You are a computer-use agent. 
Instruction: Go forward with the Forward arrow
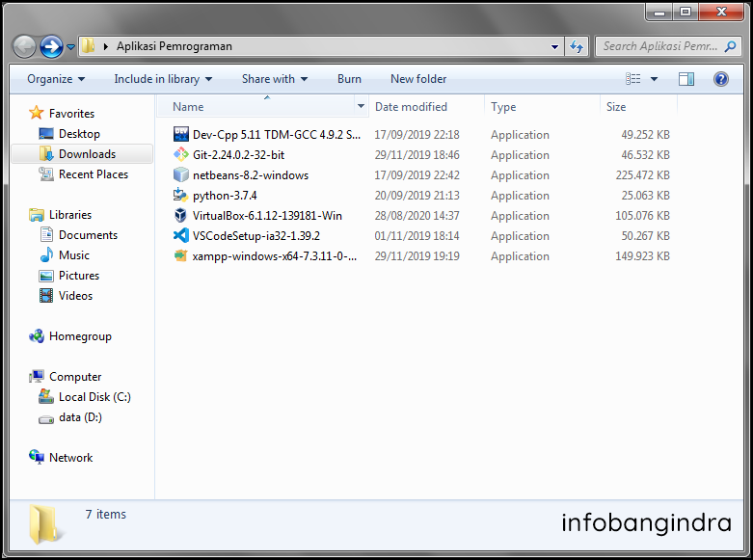point(51,46)
